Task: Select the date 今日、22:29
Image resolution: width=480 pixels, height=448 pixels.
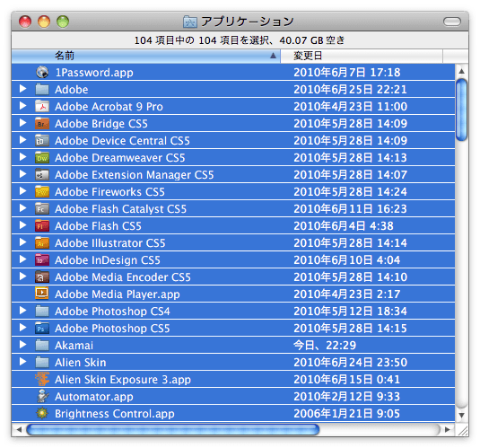Action: [x=325, y=346]
